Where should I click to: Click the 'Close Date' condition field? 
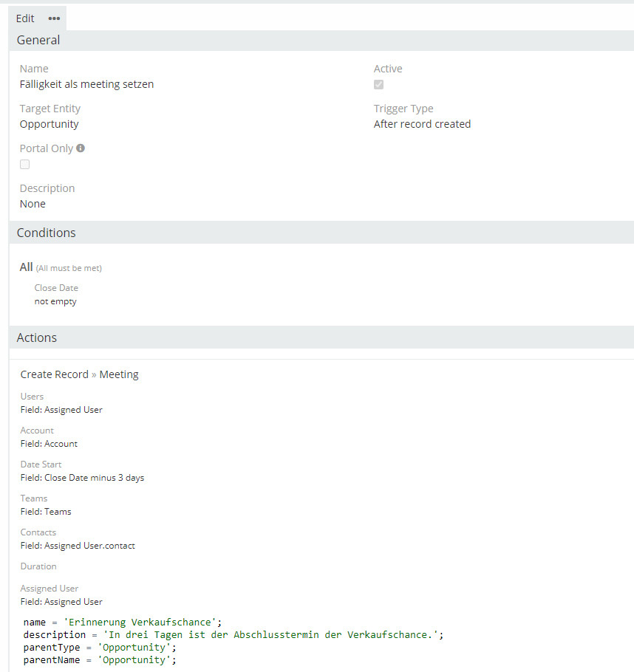pos(56,288)
